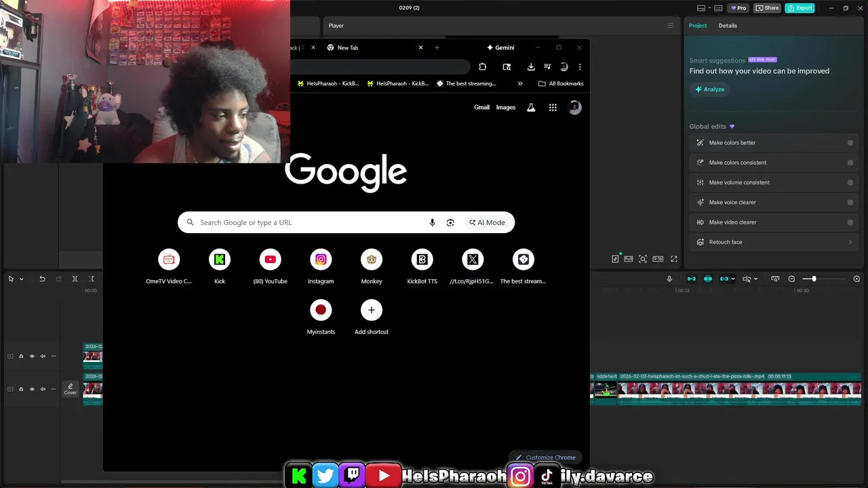Hide the main track with eye icon
This screenshot has width=868, height=488.
pos(32,389)
